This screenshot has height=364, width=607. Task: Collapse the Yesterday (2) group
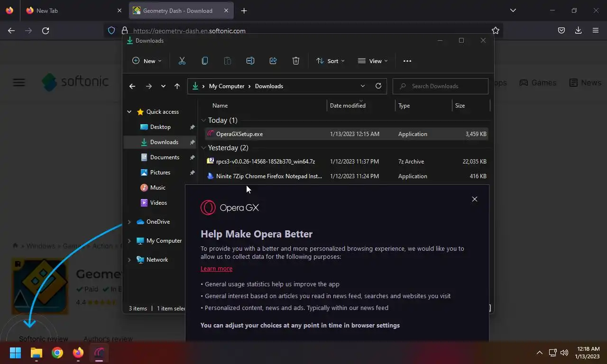click(x=203, y=148)
